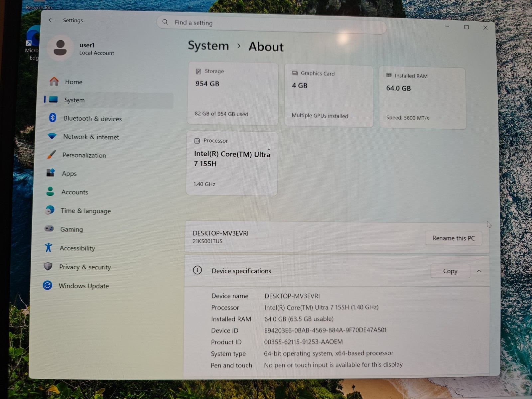This screenshot has width=532, height=399.
Task: Select System in the sidebar
Action: tap(109, 100)
